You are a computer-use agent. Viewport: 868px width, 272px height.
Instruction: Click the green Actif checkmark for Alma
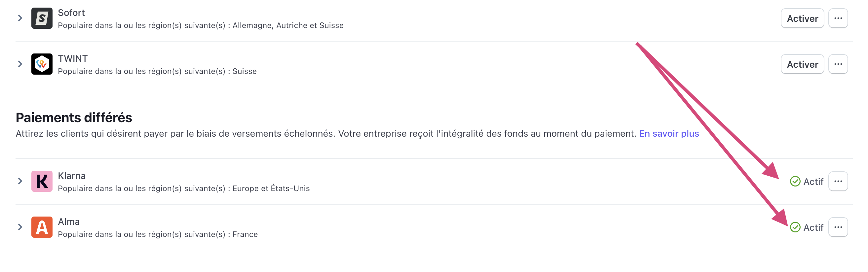[795, 227]
